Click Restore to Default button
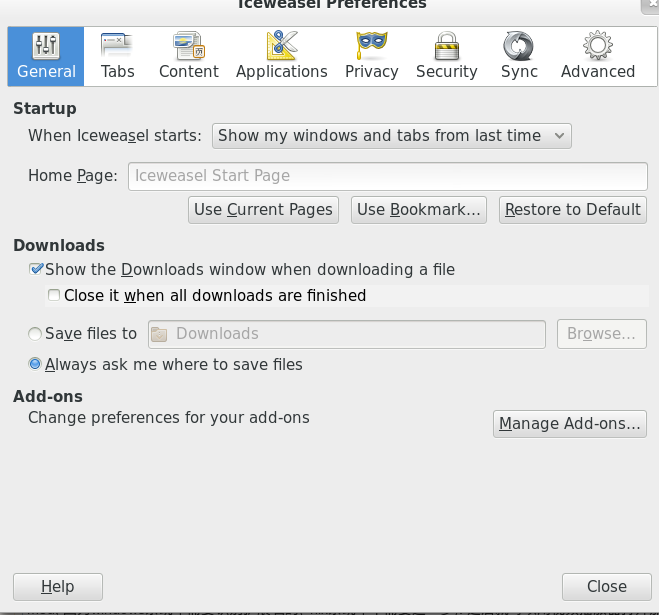This screenshot has width=659, height=615. 573,210
